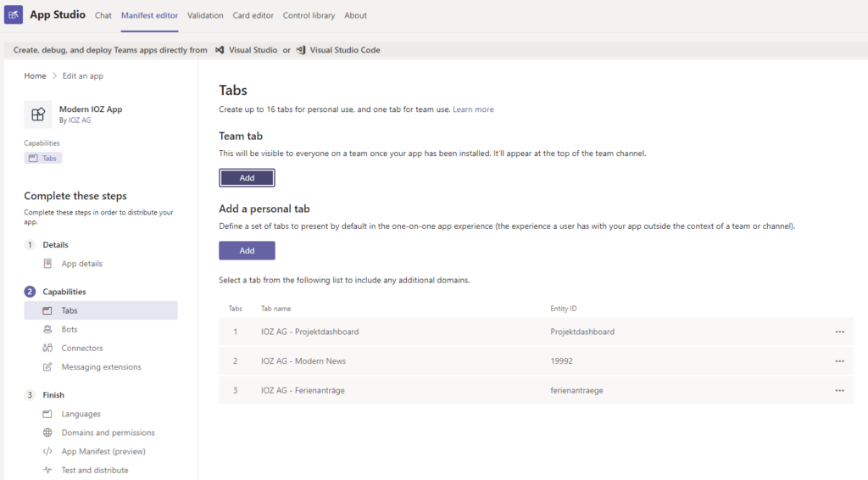The width and height of the screenshot is (868, 480).
Task: Click the Bots icon in sidebar
Action: click(x=47, y=329)
